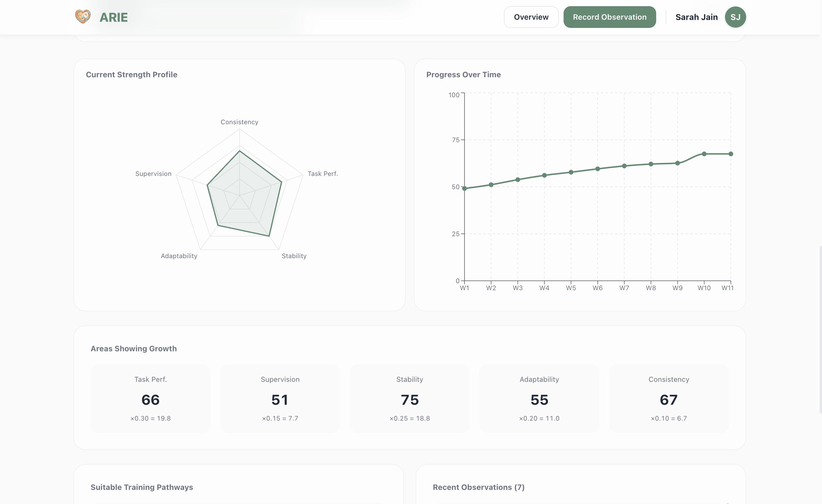
Task: Open the Supervision score card
Action: tap(280, 398)
